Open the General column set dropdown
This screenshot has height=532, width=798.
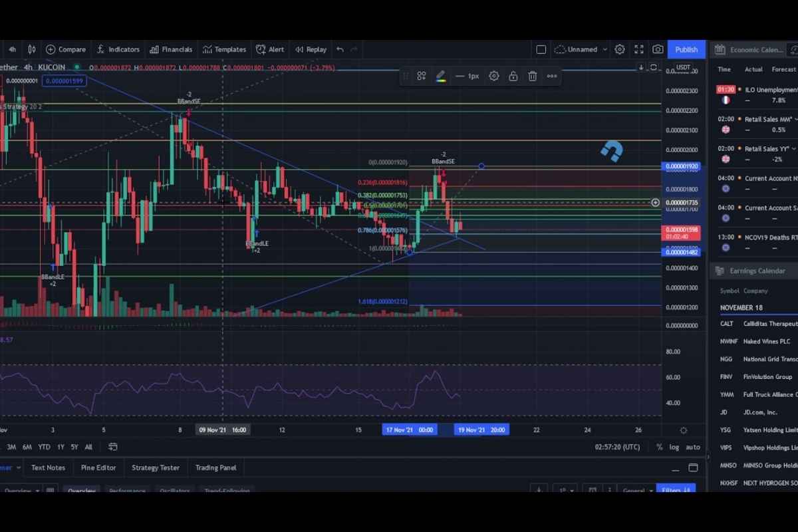coord(638,491)
